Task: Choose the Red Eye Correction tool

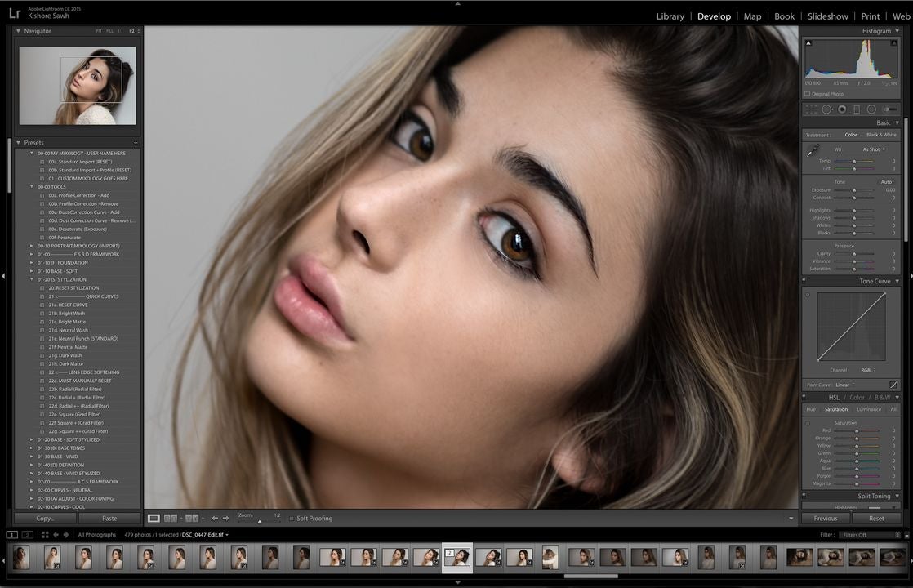Action: coord(842,109)
